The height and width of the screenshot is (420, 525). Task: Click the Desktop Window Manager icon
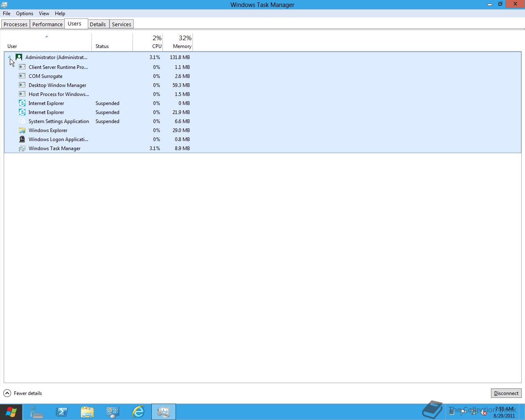click(22, 85)
